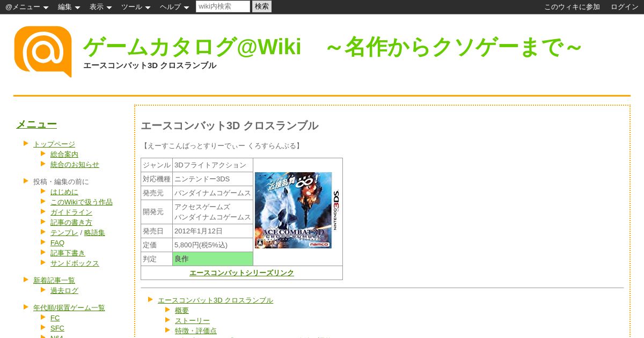Open 記事の書き方 link

tap(71, 222)
